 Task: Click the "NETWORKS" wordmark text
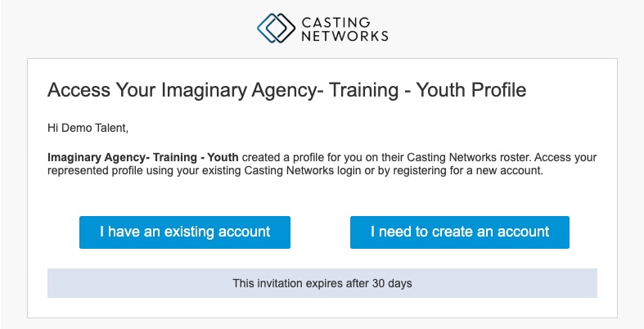click(345, 35)
